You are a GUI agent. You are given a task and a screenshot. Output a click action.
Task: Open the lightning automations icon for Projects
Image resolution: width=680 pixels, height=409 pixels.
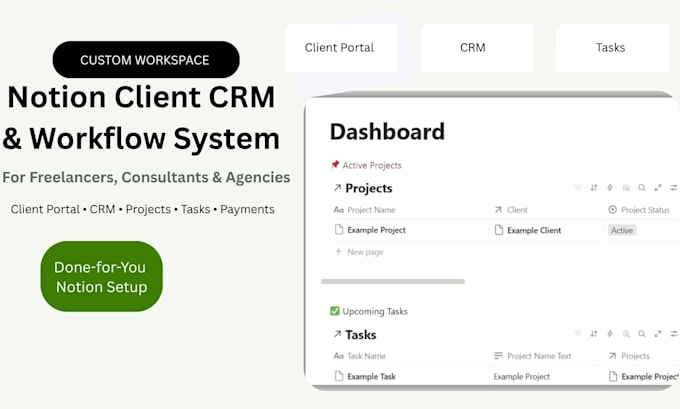click(610, 188)
